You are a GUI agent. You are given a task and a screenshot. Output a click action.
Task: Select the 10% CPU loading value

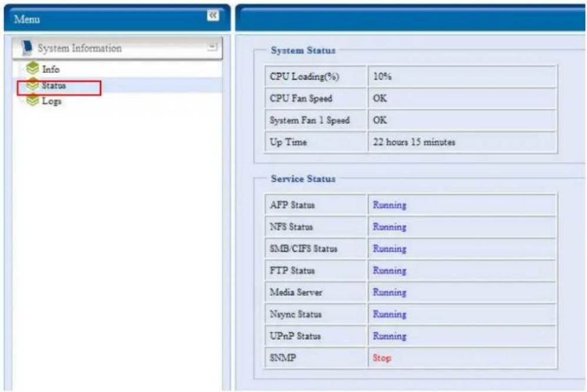point(382,76)
